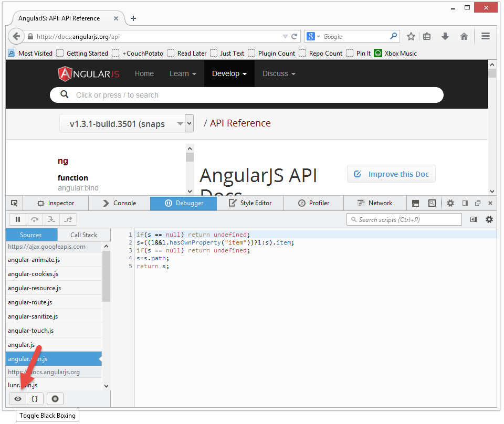Click the AngularJS logo
The width and height of the screenshot is (504, 424).
click(x=89, y=74)
